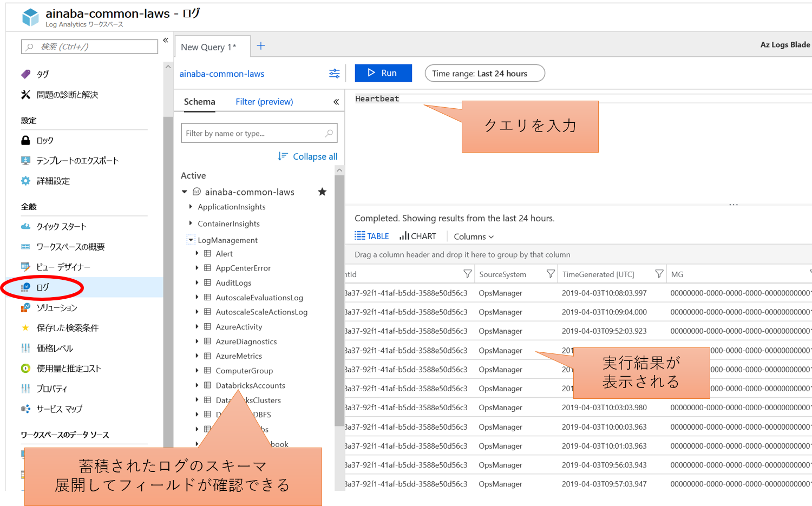Click the filter icon on TenantId column
Viewport: 812px width, 506px height.
(468, 274)
